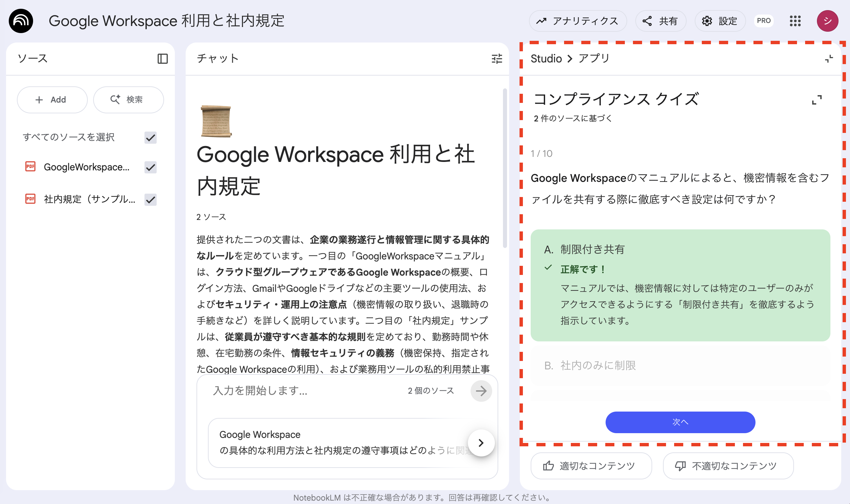Screen dimensions: 850x504
Task: Click the 設定 gear icon
Action: [707, 21]
